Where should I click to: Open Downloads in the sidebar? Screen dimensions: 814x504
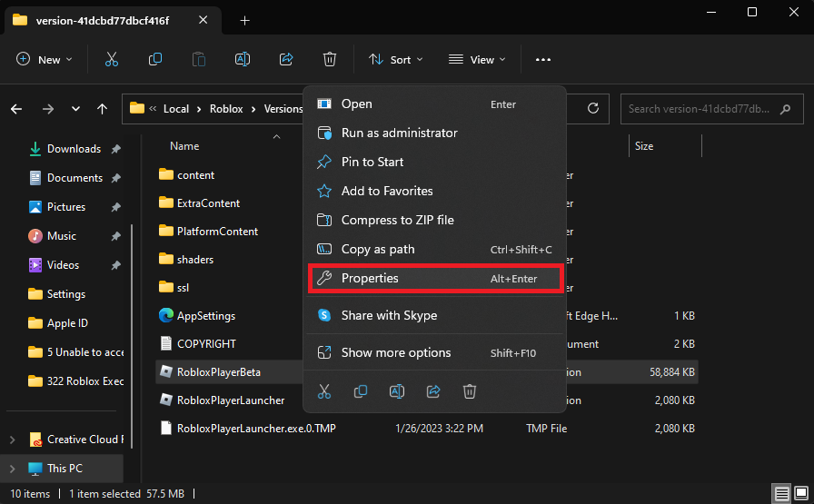pyautogui.click(x=74, y=149)
